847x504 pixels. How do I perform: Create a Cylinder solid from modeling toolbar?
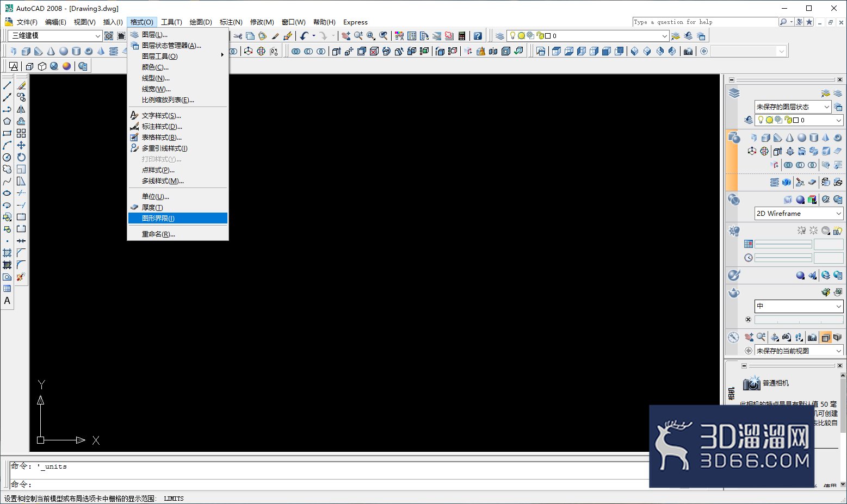click(x=76, y=51)
